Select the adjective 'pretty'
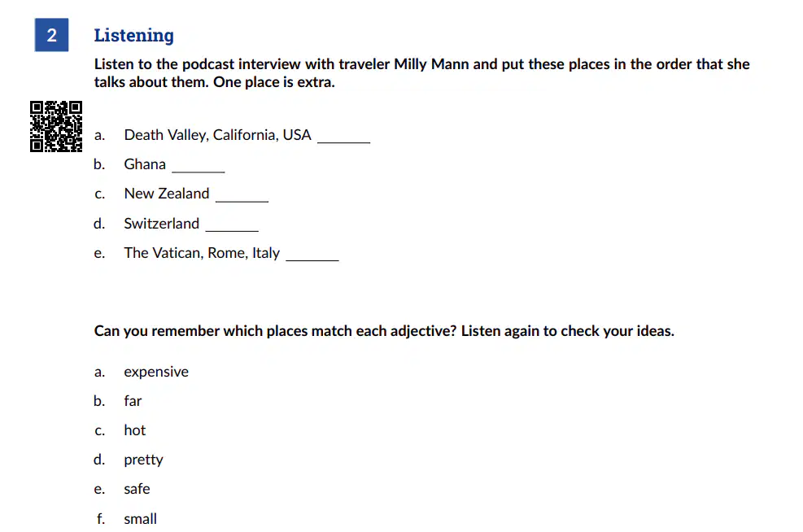The width and height of the screenshot is (803, 532). [143, 460]
